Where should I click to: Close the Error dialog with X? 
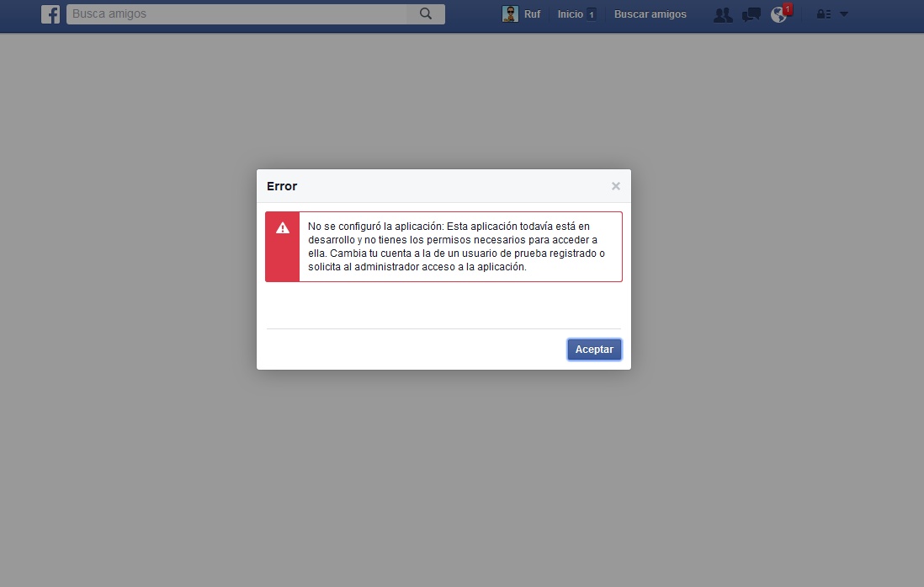pos(616,186)
